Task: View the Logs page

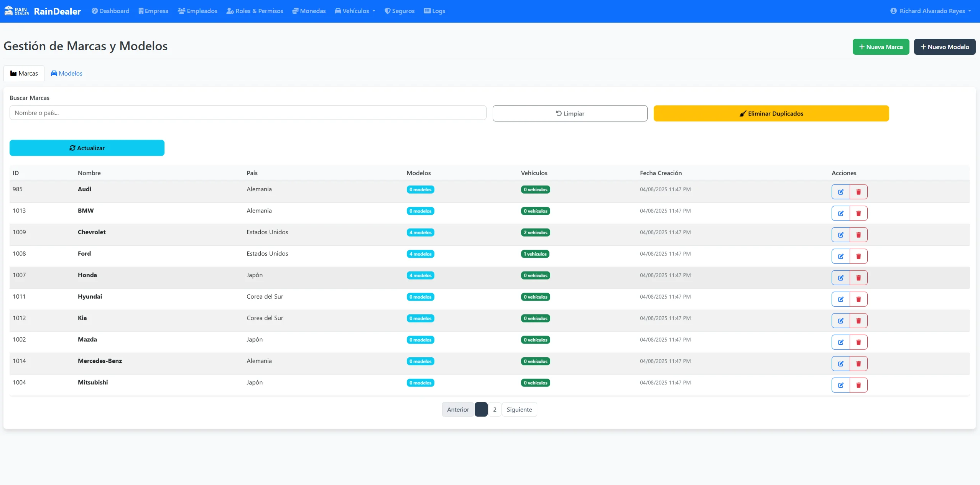Action: pos(434,11)
